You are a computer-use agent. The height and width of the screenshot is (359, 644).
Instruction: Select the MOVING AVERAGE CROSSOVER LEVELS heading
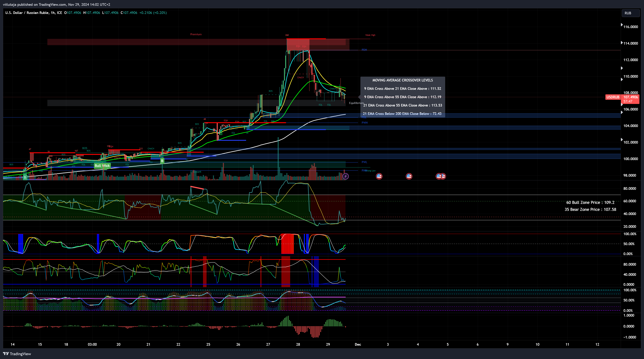(x=402, y=80)
